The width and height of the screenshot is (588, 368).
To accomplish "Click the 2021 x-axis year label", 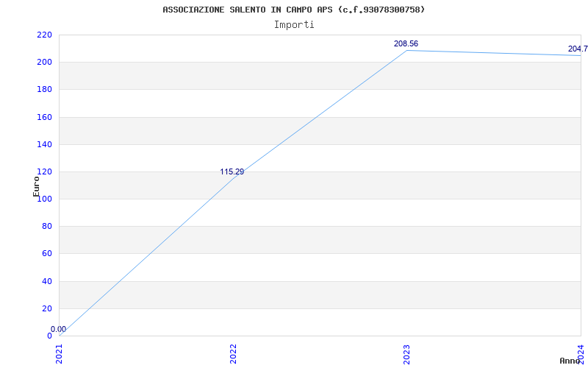I will click(x=60, y=354).
